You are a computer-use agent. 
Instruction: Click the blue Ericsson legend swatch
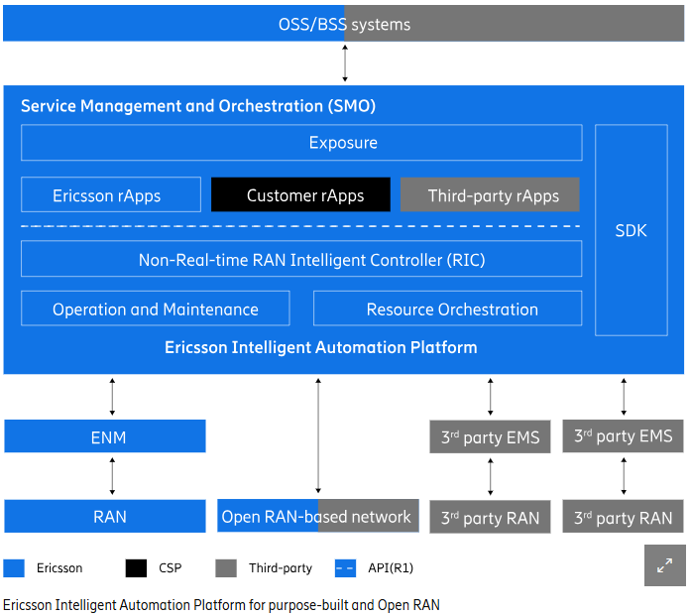[14, 568]
